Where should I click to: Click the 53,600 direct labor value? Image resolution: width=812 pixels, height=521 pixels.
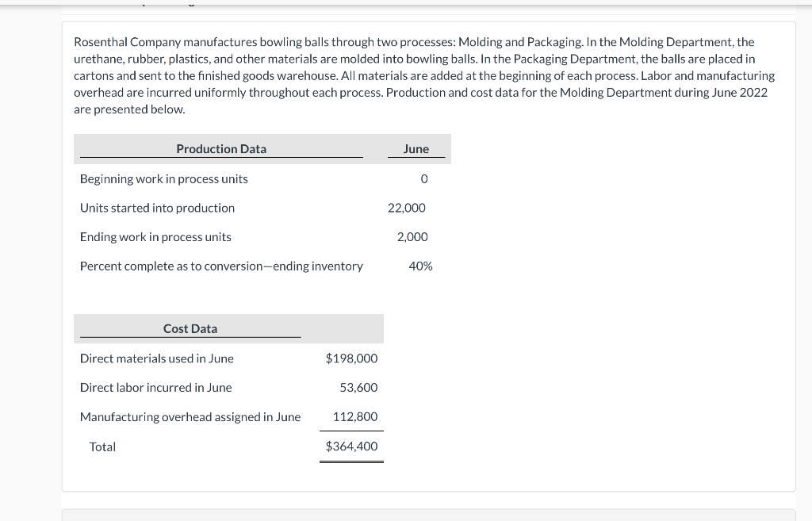(x=358, y=388)
